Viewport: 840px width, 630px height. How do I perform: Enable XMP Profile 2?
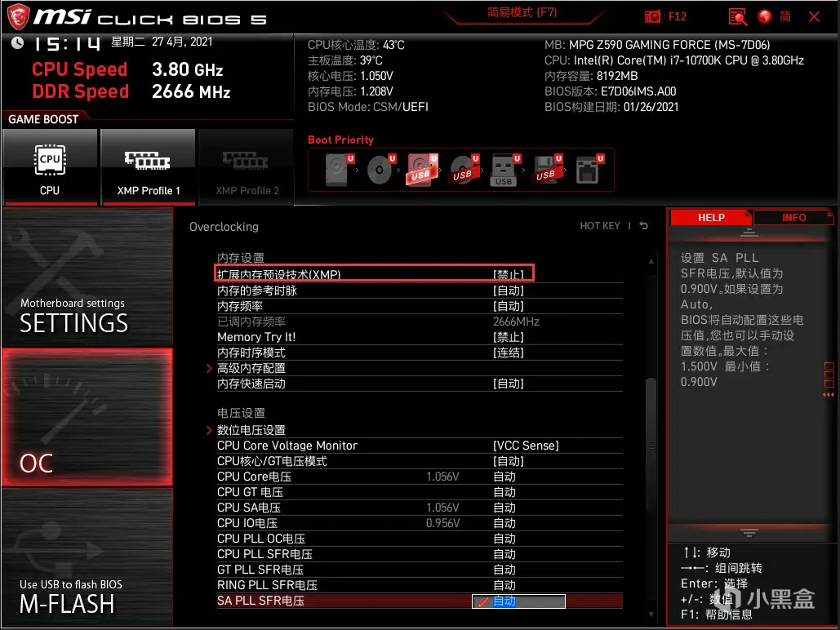(247, 166)
